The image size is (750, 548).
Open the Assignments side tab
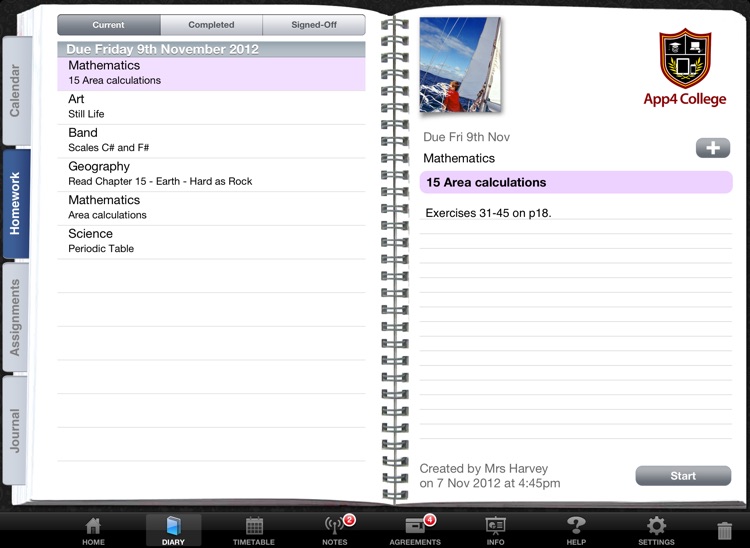tap(15, 317)
